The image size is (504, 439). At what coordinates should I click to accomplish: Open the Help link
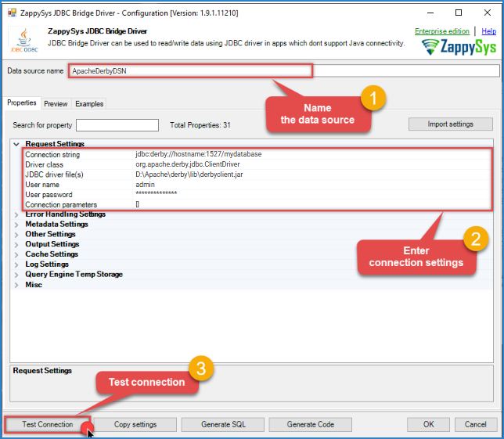click(488, 31)
